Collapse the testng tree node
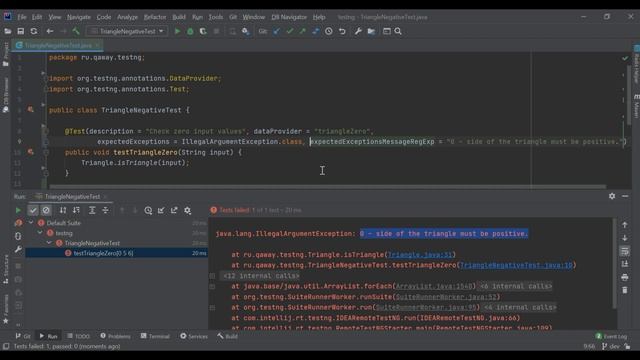The width and height of the screenshot is (640, 360). (40, 233)
